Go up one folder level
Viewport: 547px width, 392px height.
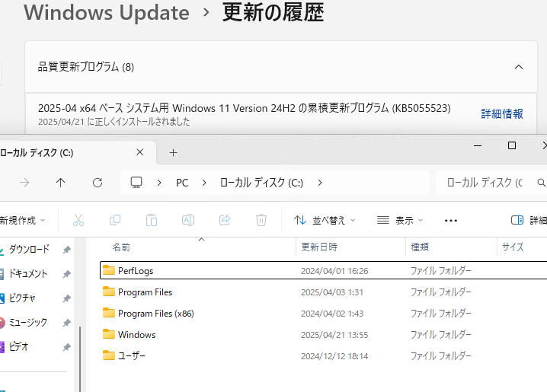pos(60,183)
